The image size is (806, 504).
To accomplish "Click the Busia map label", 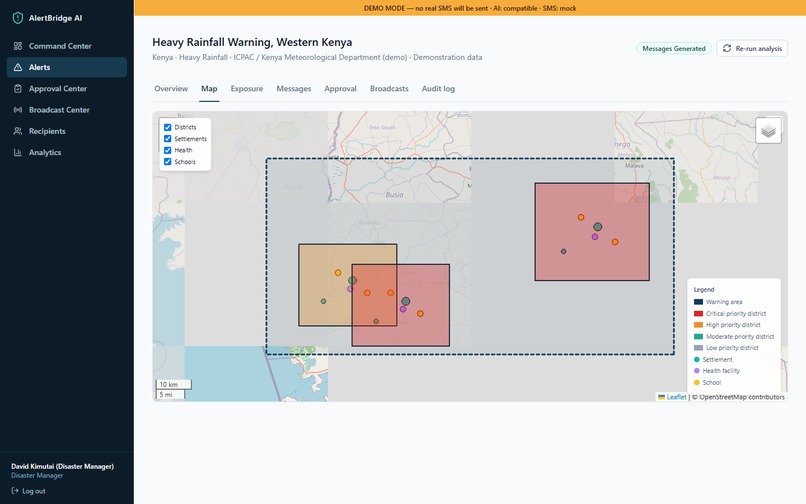I will [x=394, y=194].
